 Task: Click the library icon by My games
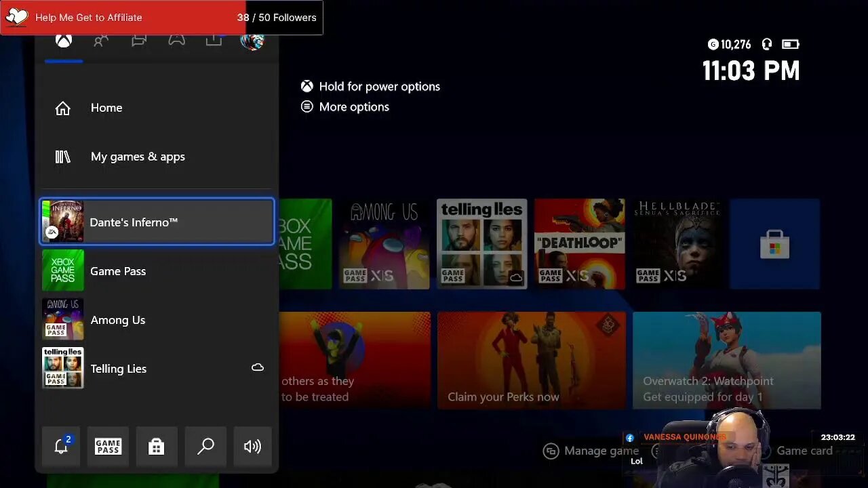coord(62,157)
